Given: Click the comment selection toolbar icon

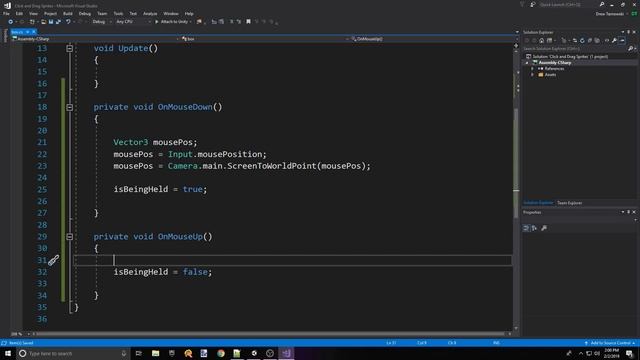Looking at the screenshot, I should point(231,22).
